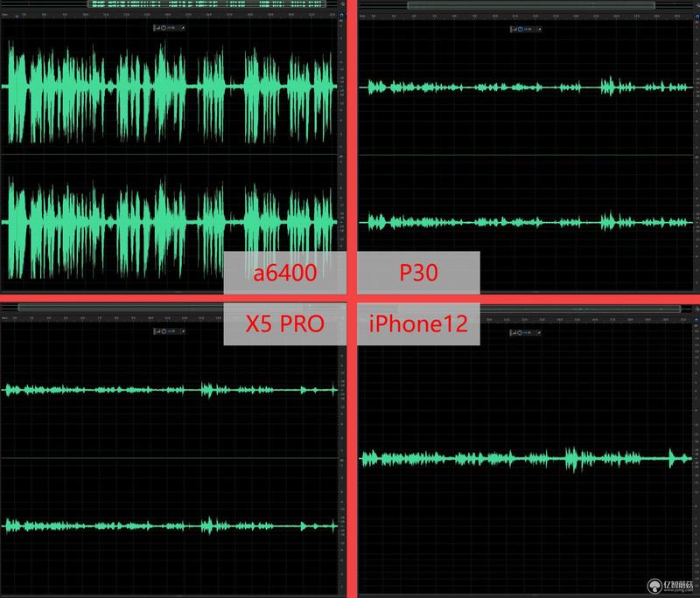Click the zoom navigator bar above a6400 waveform
This screenshot has height=598, width=700.
(206, 4)
